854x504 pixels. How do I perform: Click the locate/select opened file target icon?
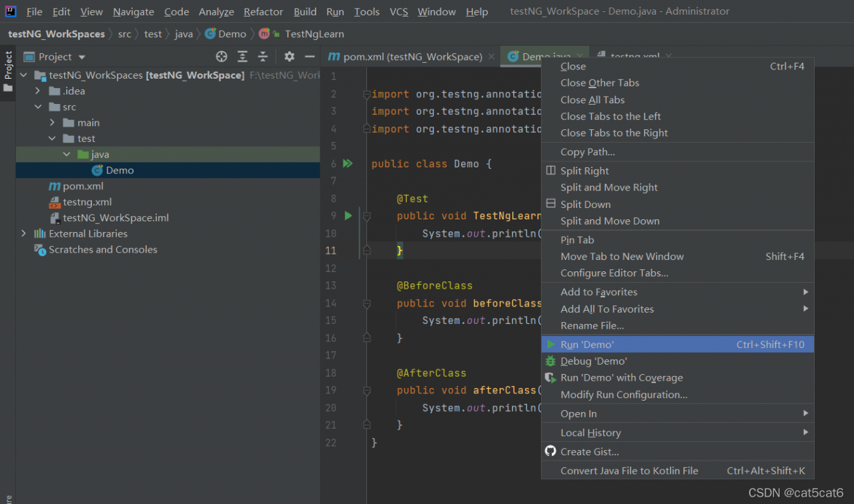click(x=222, y=57)
